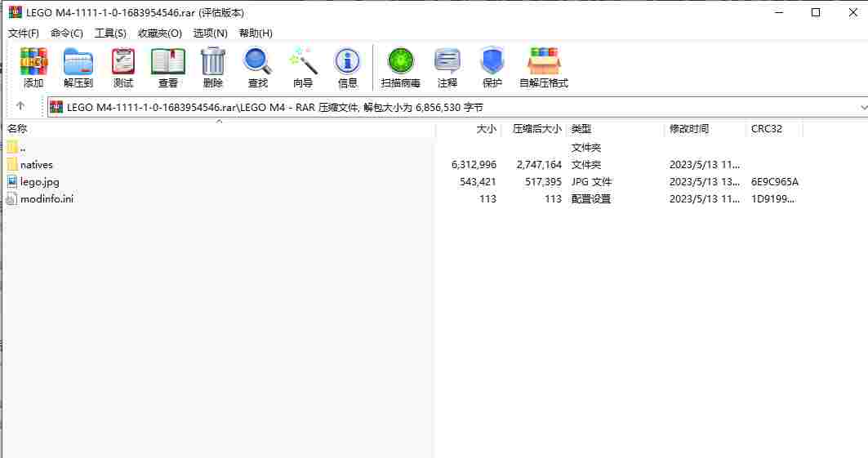Click the WinRAR icon in the title bar
Screen dimensions: 868x458
[15, 12]
